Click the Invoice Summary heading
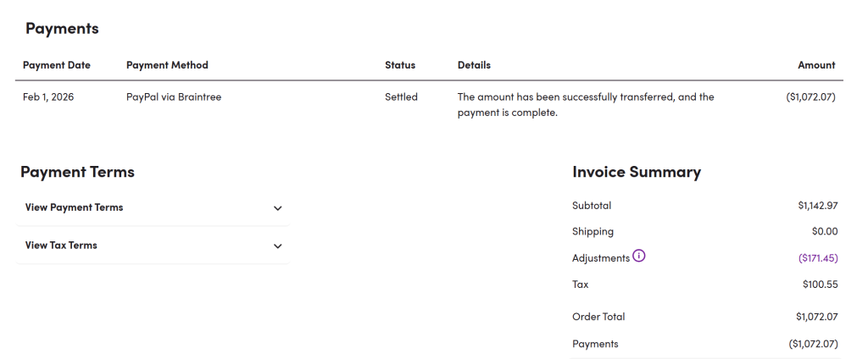This screenshot has width=868, height=359. (637, 172)
